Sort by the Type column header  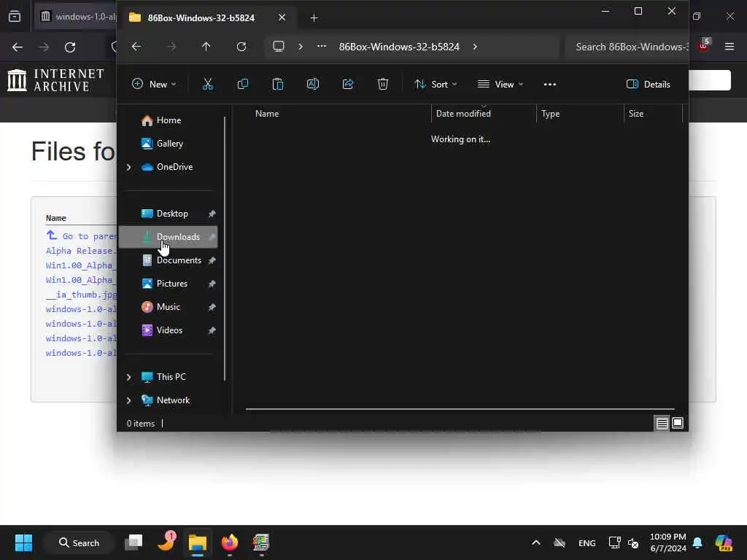pyautogui.click(x=550, y=114)
